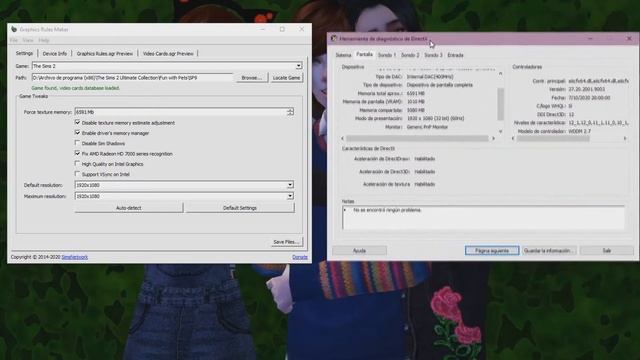Click the Locate Game button
The width and height of the screenshot is (640, 360).
[x=287, y=78]
